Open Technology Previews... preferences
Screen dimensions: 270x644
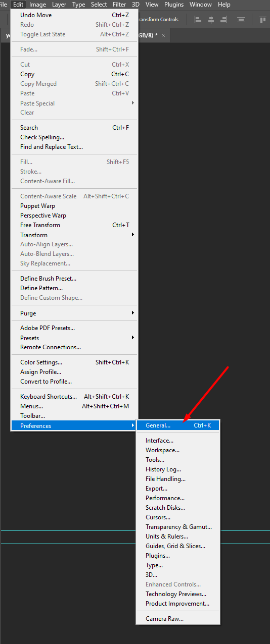click(x=178, y=594)
